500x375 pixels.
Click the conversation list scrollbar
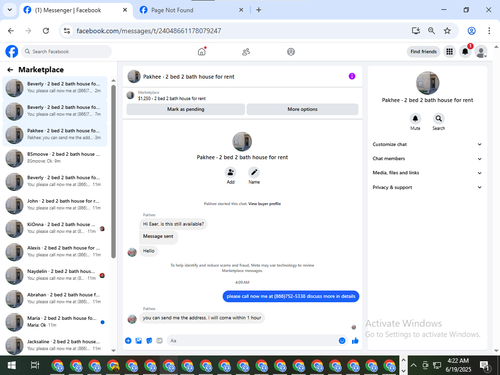pos(113,172)
